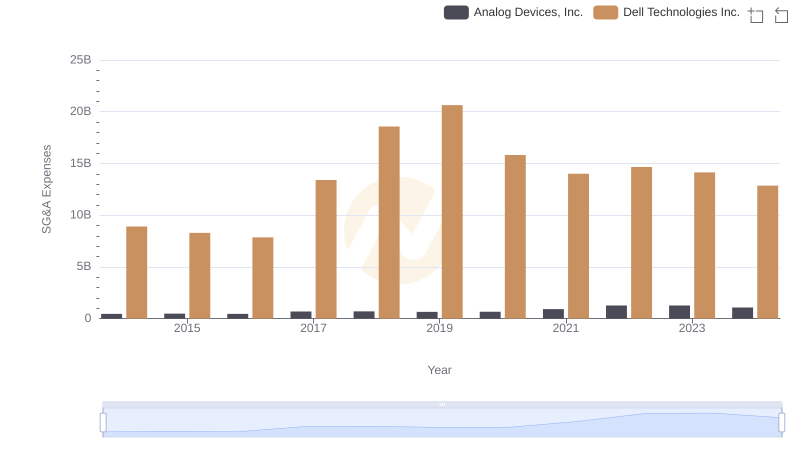Click the restore zoom icon
800x461 pixels.
pyautogui.click(x=781, y=15)
